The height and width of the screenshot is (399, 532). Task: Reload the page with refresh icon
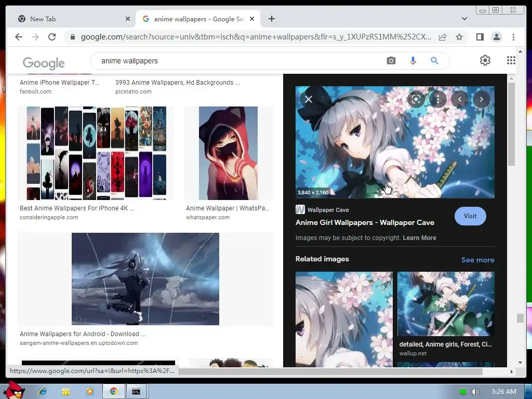52,37
